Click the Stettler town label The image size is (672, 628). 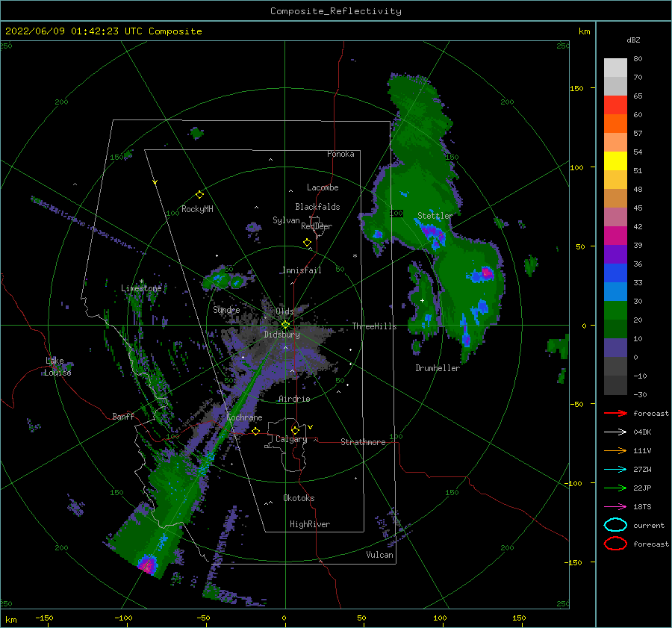click(x=435, y=216)
